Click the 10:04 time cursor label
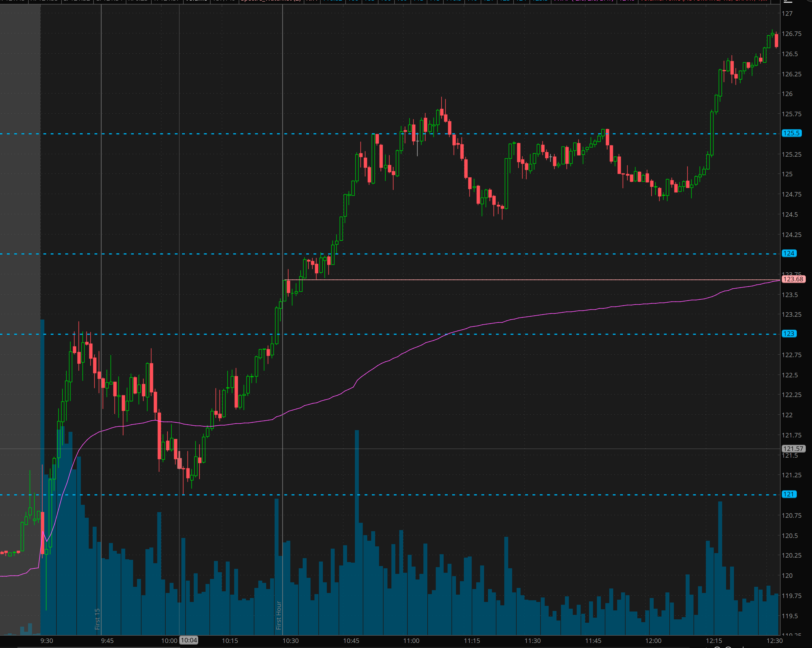 tap(189, 640)
